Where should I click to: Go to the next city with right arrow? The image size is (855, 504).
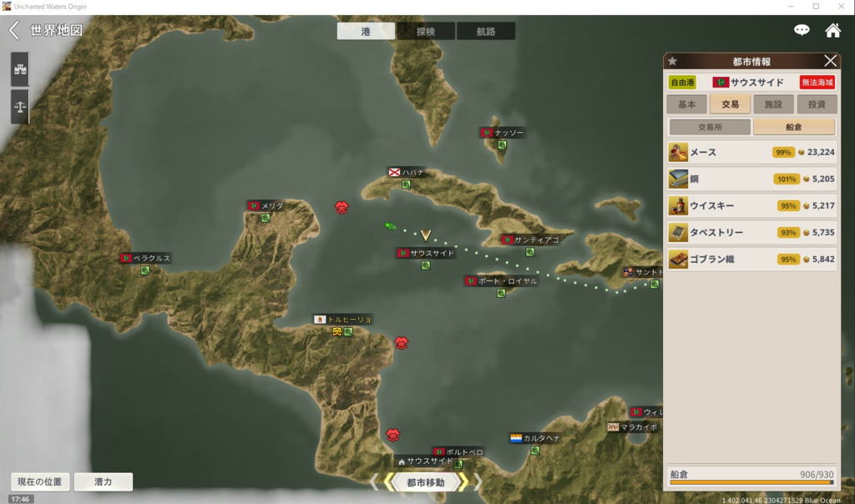477,482
